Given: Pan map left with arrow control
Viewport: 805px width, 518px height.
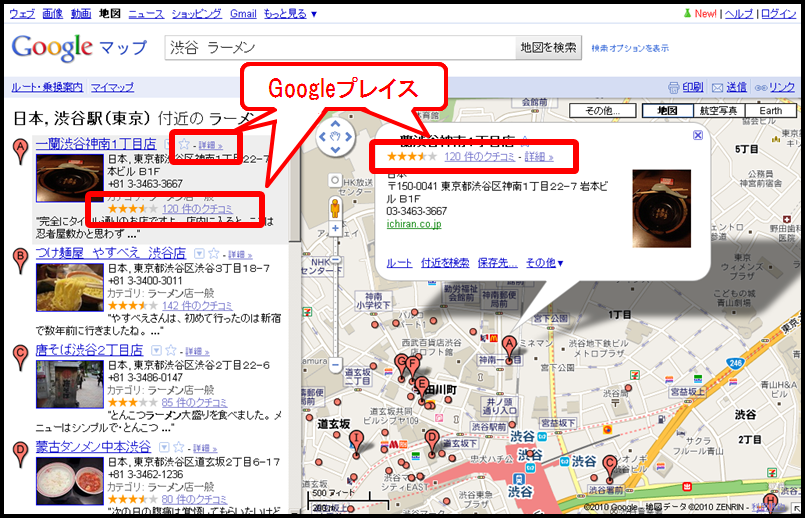Looking at the screenshot, I should pyautogui.click(x=322, y=137).
